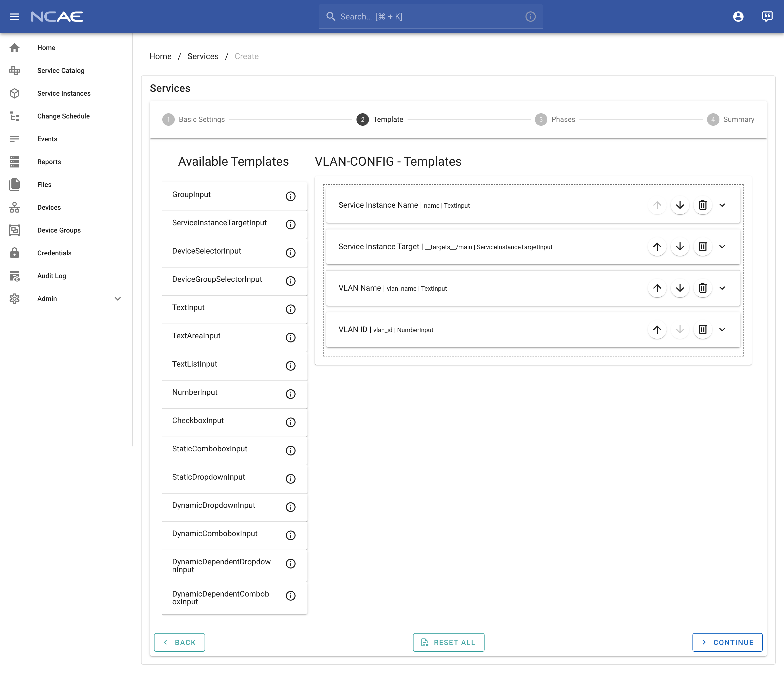Move VLAN ID field up
Screen dimensions: 784x673
(657, 330)
